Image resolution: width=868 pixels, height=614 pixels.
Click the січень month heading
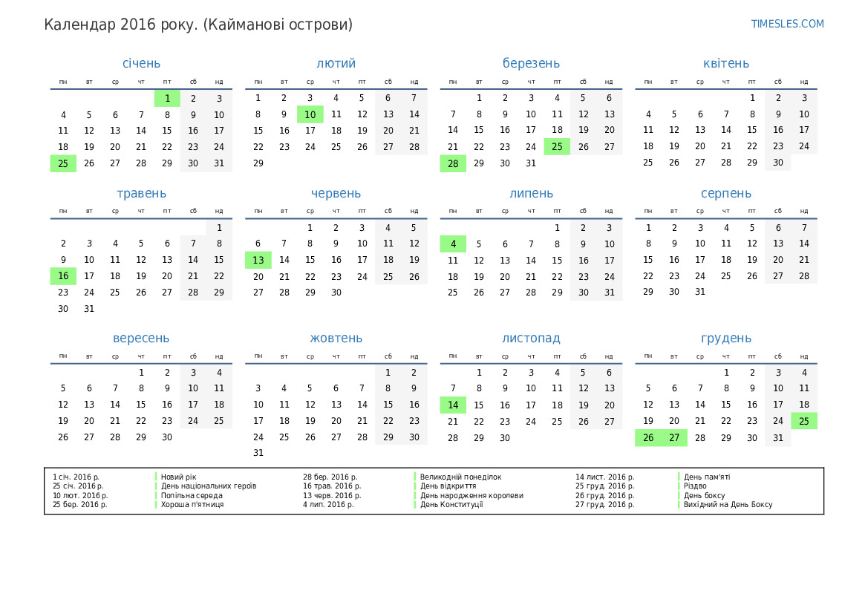141,64
